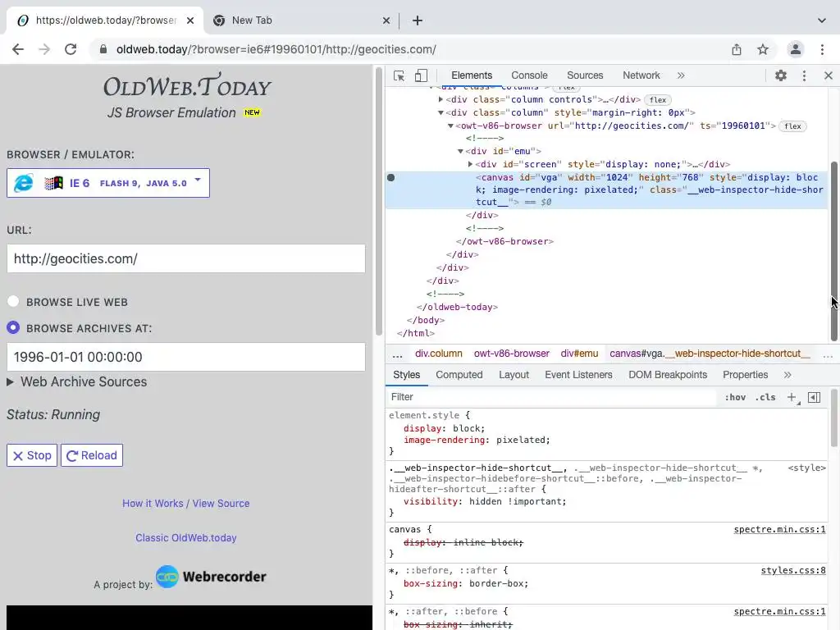The image size is (840, 630).
Task: Click the flex badge on owt-v86-browser
Action: tap(793, 126)
